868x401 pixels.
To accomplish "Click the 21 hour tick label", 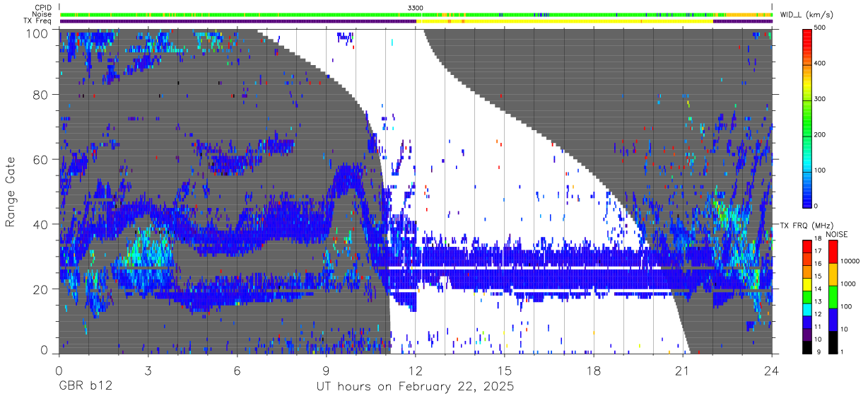I will [x=683, y=370].
